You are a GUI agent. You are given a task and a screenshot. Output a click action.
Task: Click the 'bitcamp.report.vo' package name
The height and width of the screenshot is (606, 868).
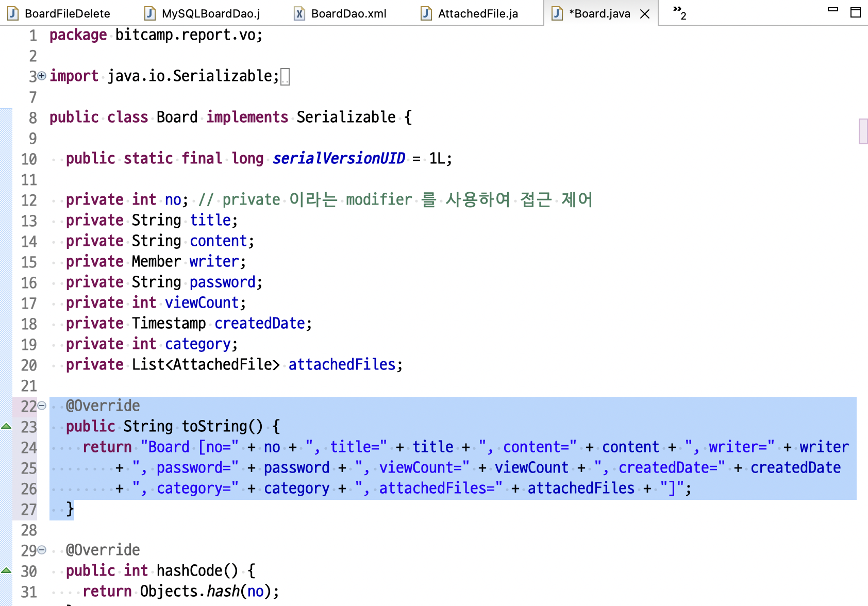[x=185, y=35]
